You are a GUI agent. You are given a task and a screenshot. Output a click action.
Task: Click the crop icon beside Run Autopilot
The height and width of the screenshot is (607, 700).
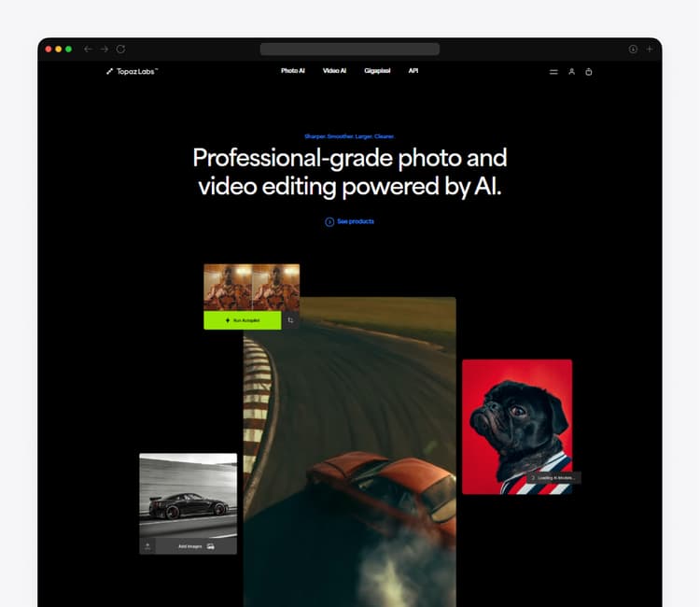tap(290, 320)
